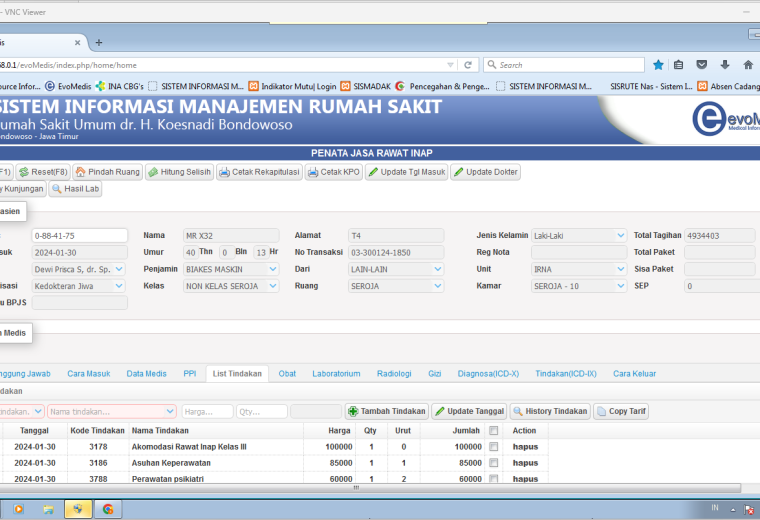760x520 pixels.
Task: Open the Kamar SEROJA - 10 dropdown
Action: [x=620, y=286]
